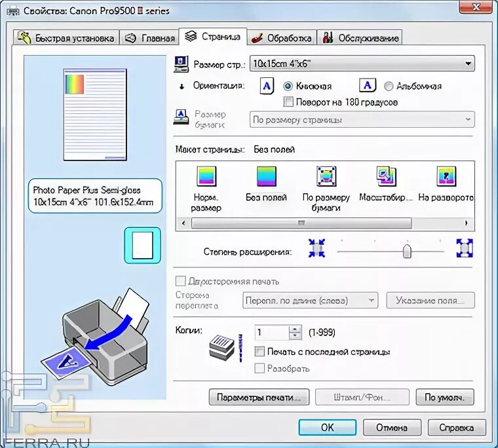The width and height of the screenshot is (498, 448).
Task: Click the printer icon in title bar
Action: [x=12, y=11]
